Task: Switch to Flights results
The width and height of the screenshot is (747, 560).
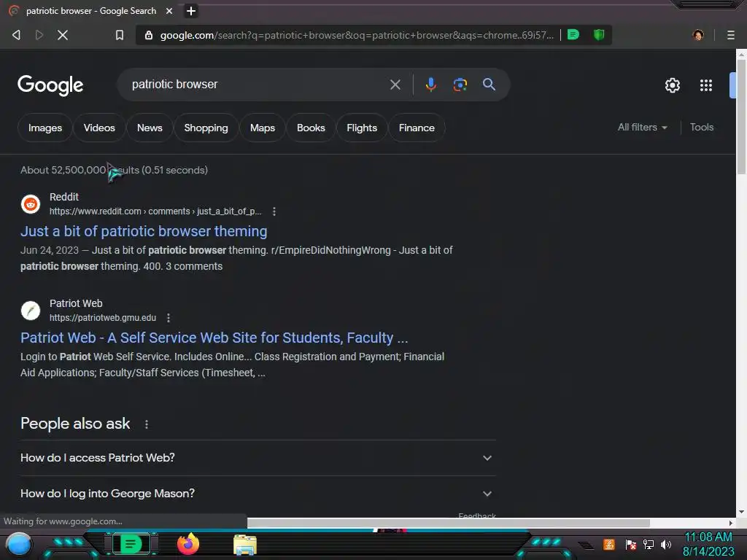Action: click(x=362, y=128)
